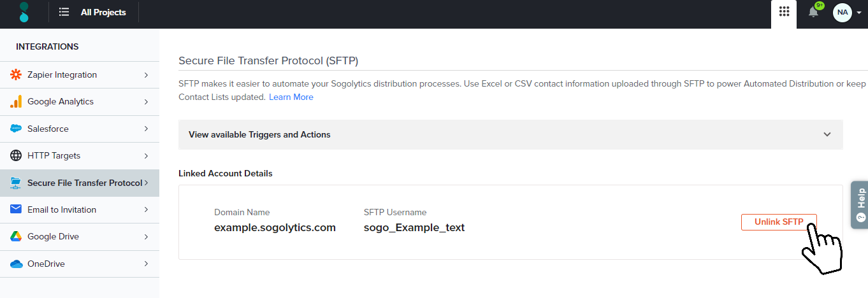Click the HTTP Targets globe icon
Screen dimensions: 868x298
[x=16, y=156]
